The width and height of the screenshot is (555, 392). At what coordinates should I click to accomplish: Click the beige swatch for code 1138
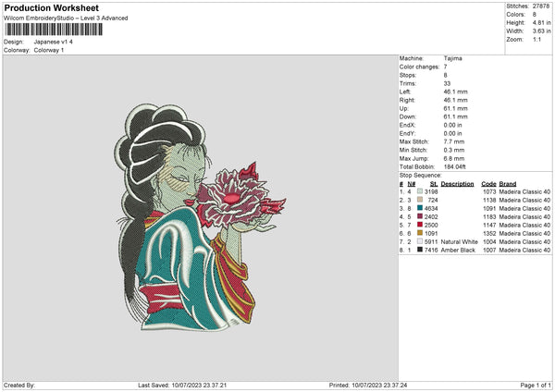pyautogui.click(x=420, y=200)
